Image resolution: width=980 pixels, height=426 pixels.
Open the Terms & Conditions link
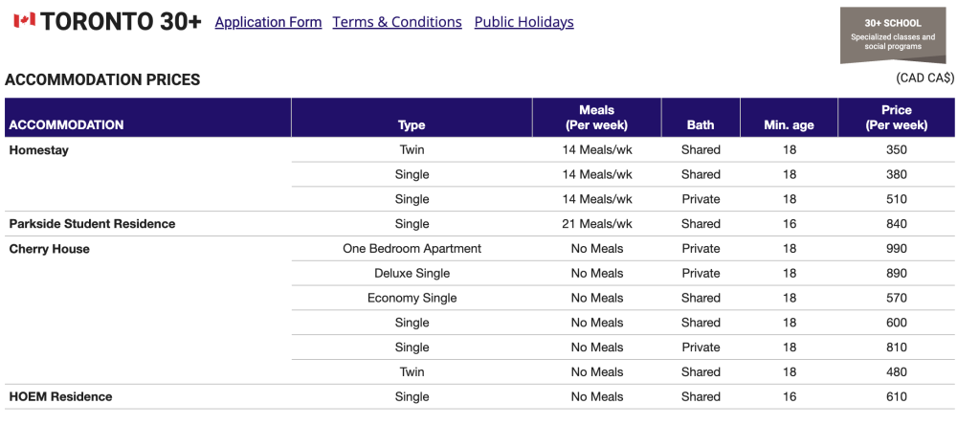point(397,22)
